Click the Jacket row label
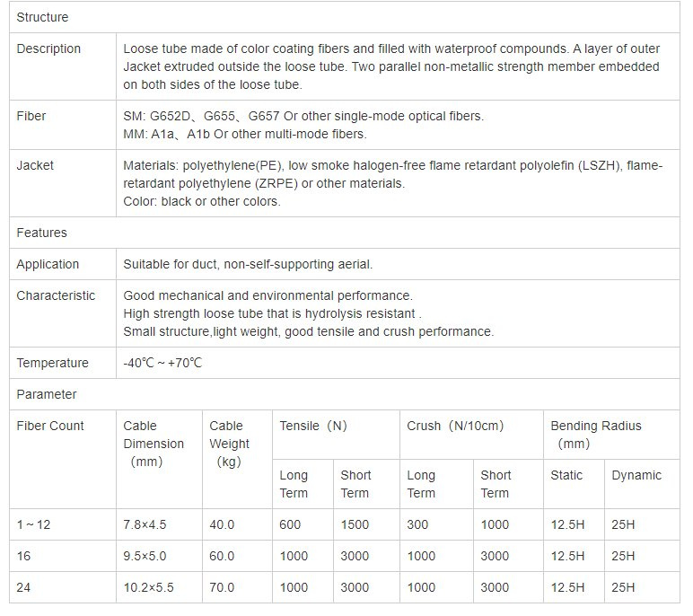This screenshot has height=616, width=693. tap(35, 165)
